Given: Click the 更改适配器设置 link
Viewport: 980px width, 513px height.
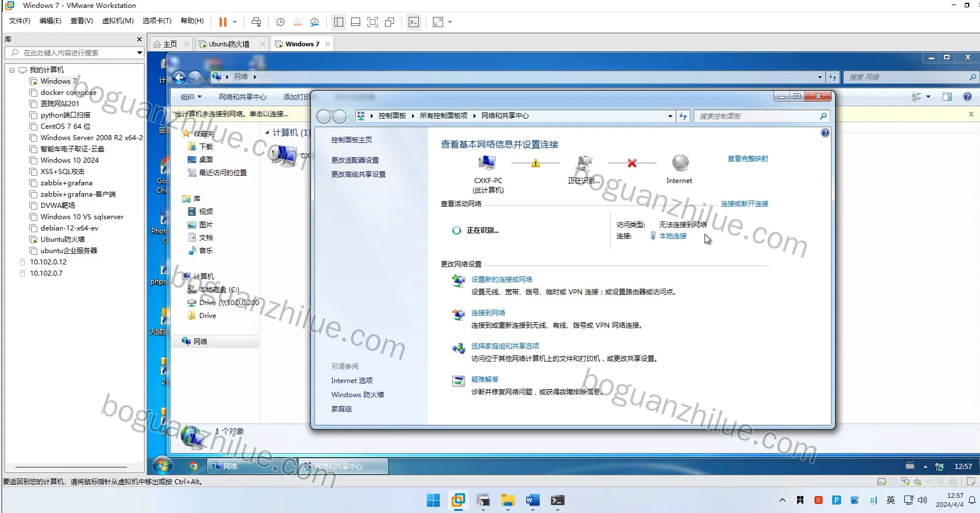Looking at the screenshot, I should 355,160.
